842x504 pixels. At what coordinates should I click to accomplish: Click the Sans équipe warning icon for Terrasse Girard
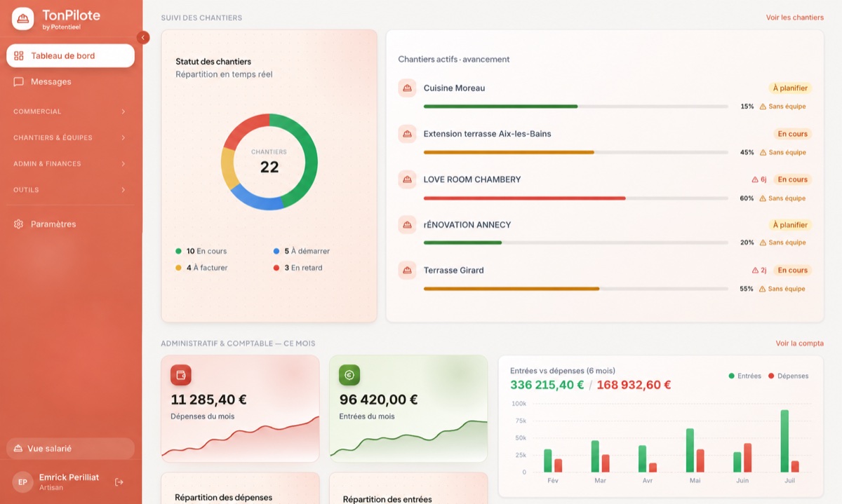[763, 289]
